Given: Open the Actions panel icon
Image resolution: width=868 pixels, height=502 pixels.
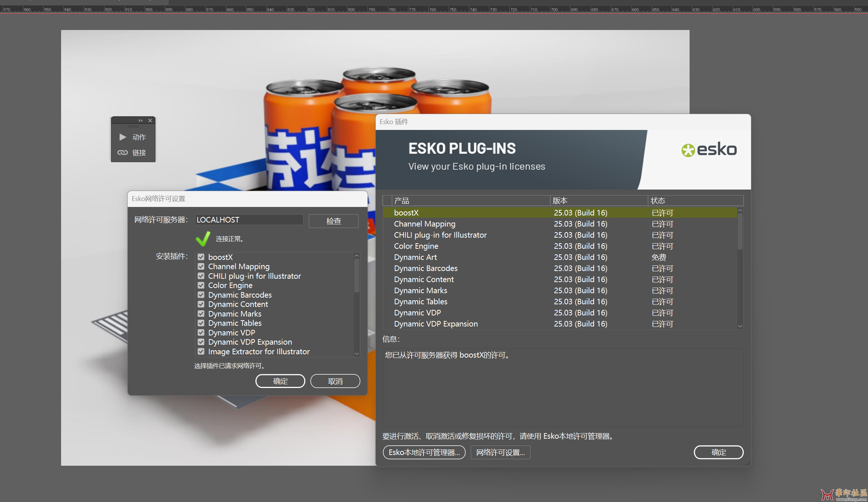Looking at the screenshot, I should [123, 137].
